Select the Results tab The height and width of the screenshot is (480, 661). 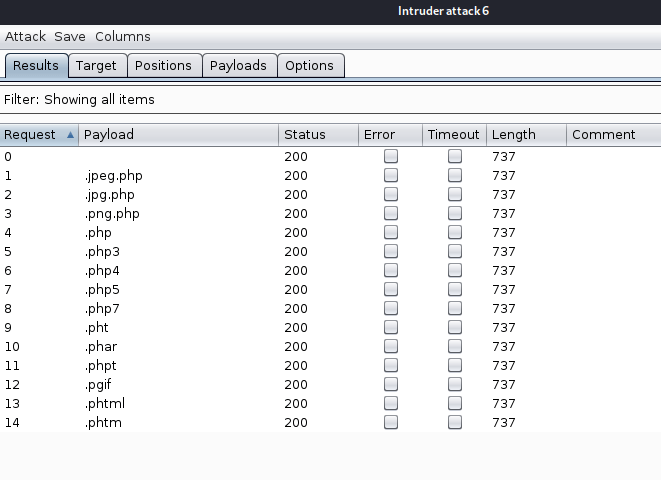[36, 66]
